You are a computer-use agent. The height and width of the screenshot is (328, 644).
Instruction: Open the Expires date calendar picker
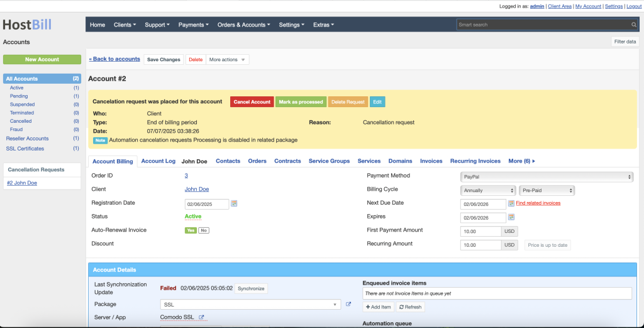tap(511, 217)
